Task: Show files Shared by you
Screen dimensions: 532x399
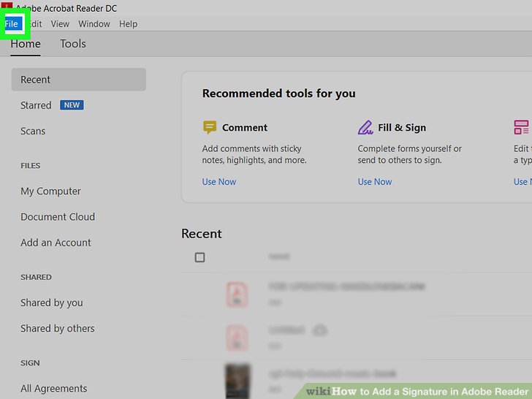Action: tap(52, 303)
